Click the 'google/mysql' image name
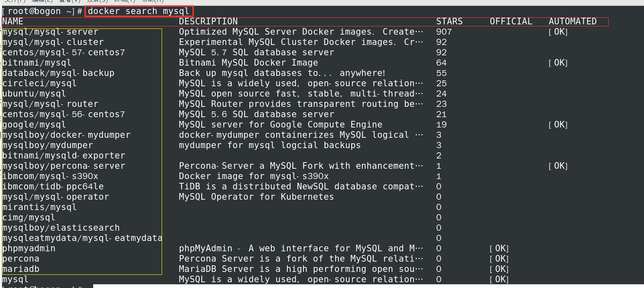This screenshot has height=288, width=644. 34,125
